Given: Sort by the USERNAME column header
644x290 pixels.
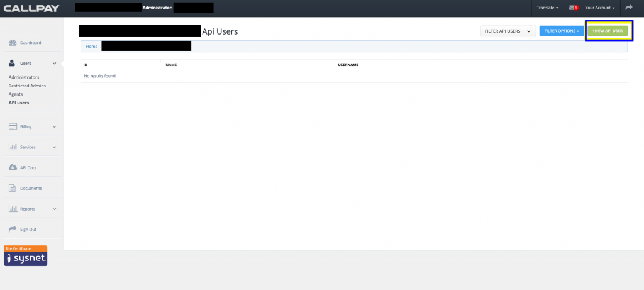Looking at the screenshot, I should point(348,65).
